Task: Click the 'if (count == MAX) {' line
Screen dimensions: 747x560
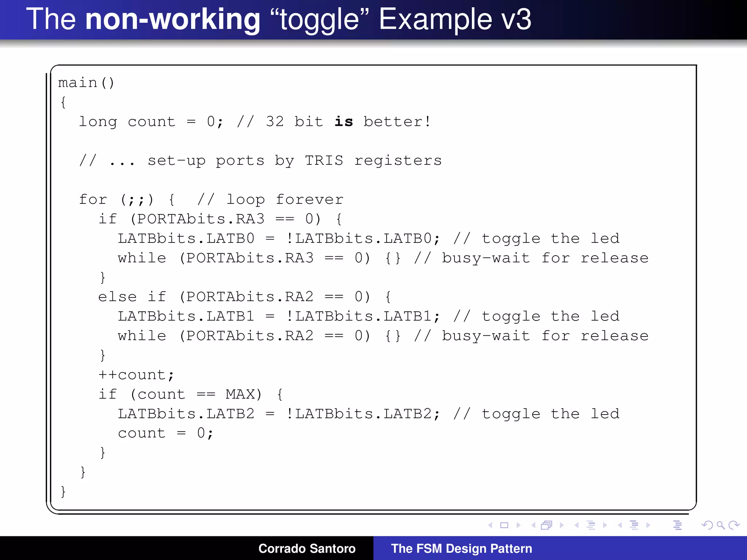Action: 191,394
